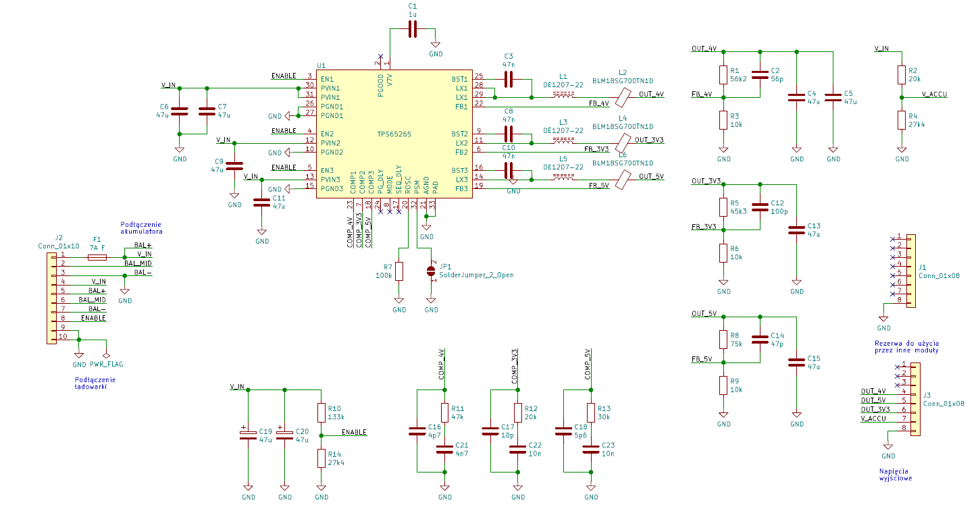This screenshot has width=980, height=511.
Task: Select the 'Napięcia wyjściowe' note text
Action: tap(896, 475)
